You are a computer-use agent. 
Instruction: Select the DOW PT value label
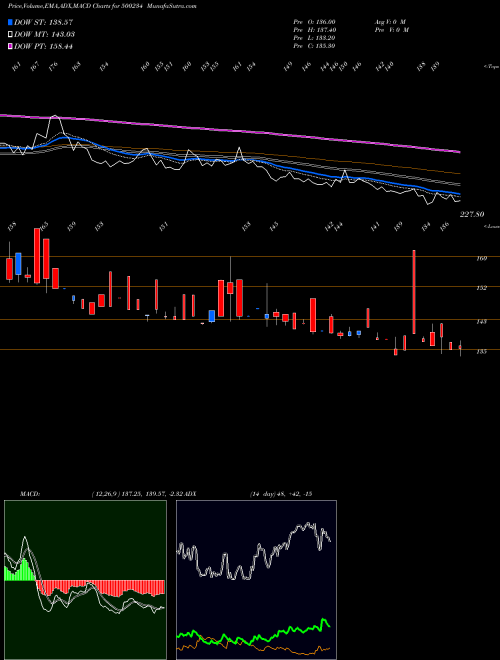pyautogui.click(x=44, y=46)
